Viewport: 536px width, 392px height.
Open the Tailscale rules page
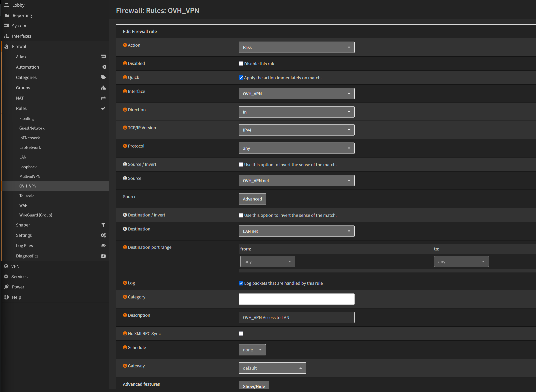27,196
